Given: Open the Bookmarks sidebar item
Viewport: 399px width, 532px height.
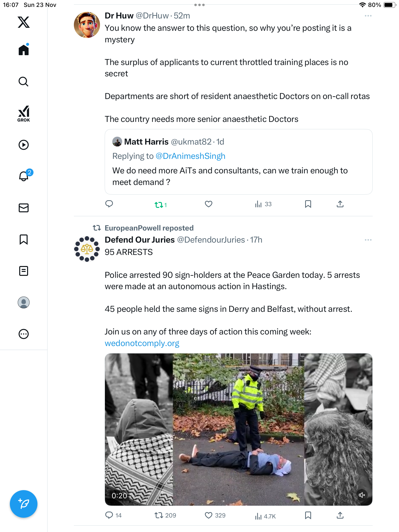Looking at the screenshot, I should [24, 239].
